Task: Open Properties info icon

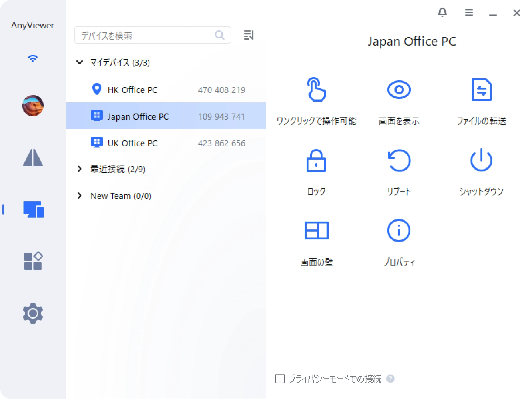Action: (399, 230)
